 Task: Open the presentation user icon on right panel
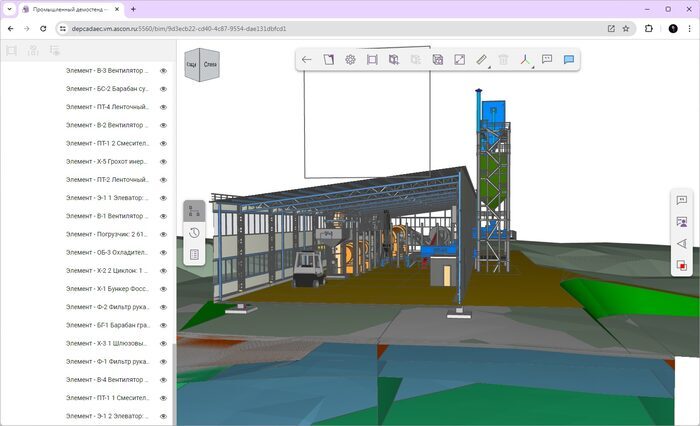[682, 222]
